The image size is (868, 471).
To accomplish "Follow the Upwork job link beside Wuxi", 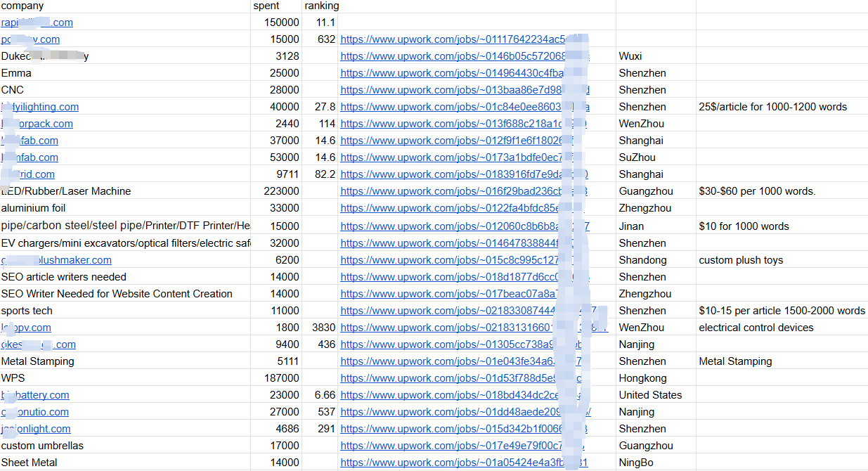I will pos(465,56).
